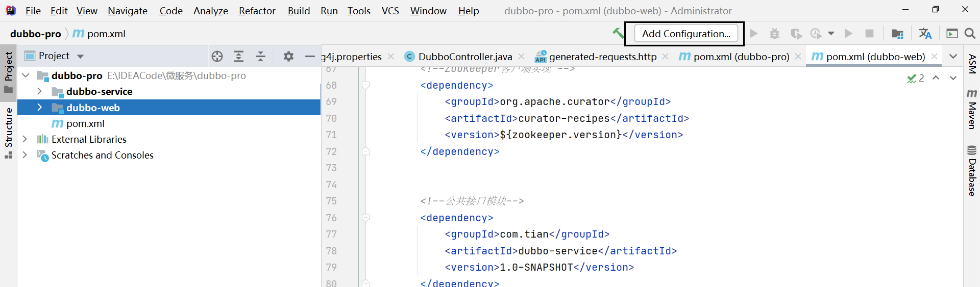
Task: Switch to pom.xml (dubbo-pro) tab
Action: (x=734, y=57)
